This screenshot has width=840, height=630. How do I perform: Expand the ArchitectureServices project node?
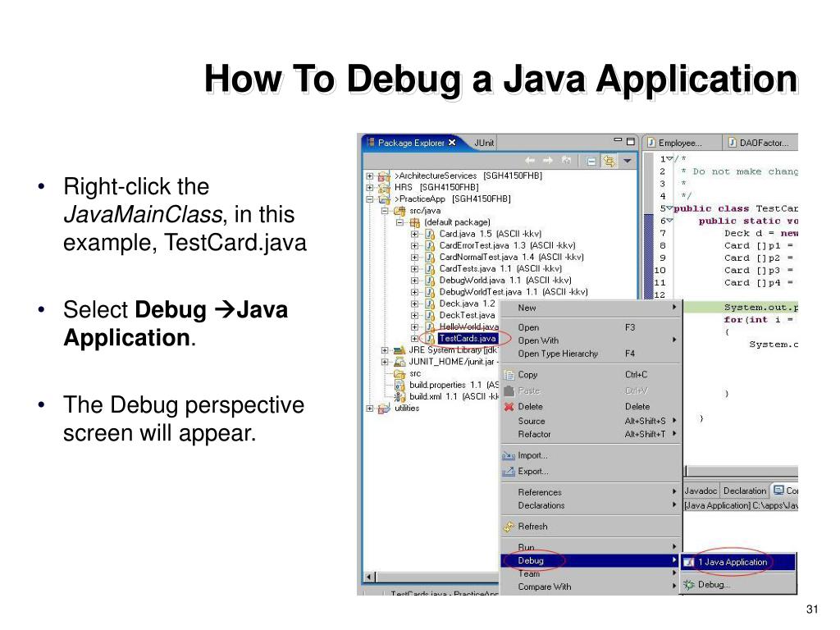[x=370, y=176]
